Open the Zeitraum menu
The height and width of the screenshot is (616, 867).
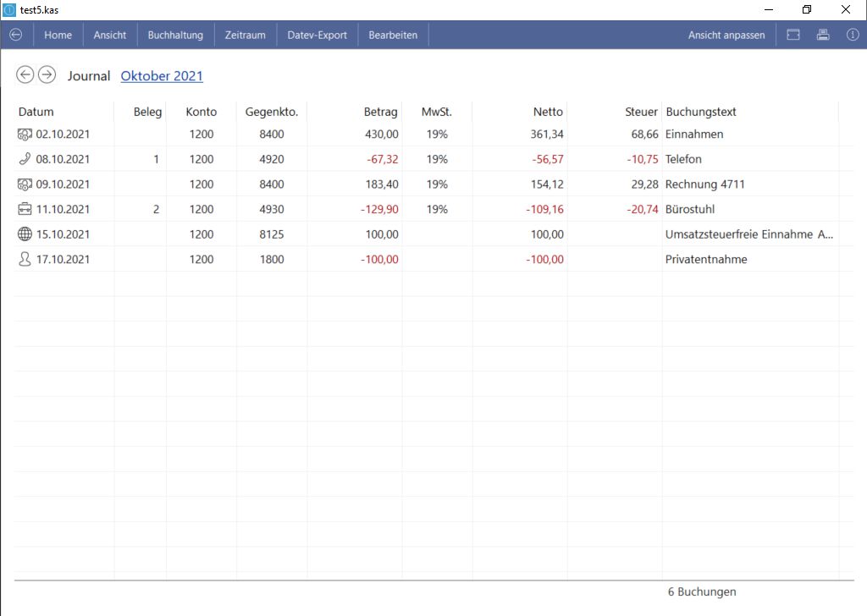click(246, 35)
